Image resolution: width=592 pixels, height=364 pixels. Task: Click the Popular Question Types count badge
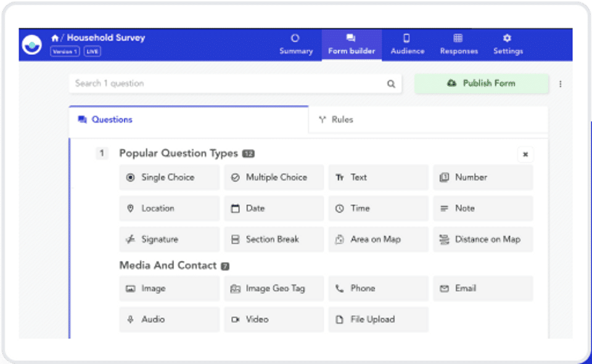(248, 154)
